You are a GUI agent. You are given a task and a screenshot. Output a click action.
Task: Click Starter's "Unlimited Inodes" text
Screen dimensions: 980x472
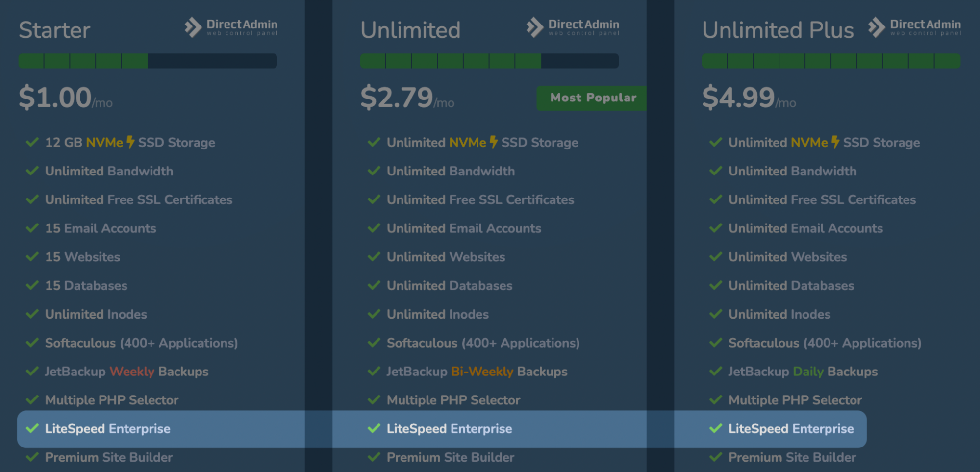pyautogui.click(x=96, y=314)
